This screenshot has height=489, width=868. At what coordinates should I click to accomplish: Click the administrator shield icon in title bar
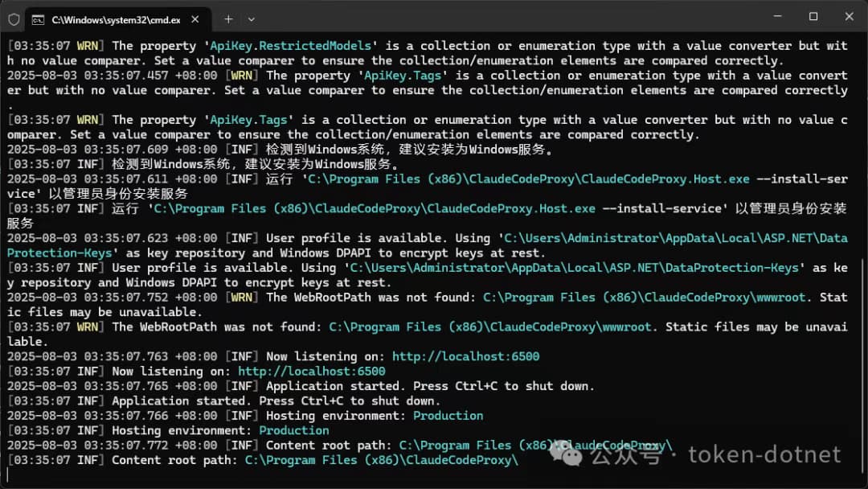point(14,19)
